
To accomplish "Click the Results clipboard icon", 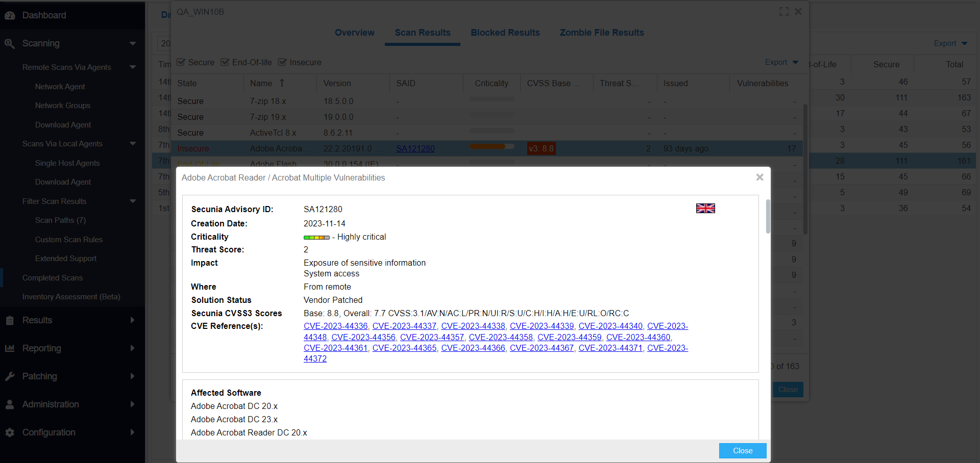I will click(10, 320).
